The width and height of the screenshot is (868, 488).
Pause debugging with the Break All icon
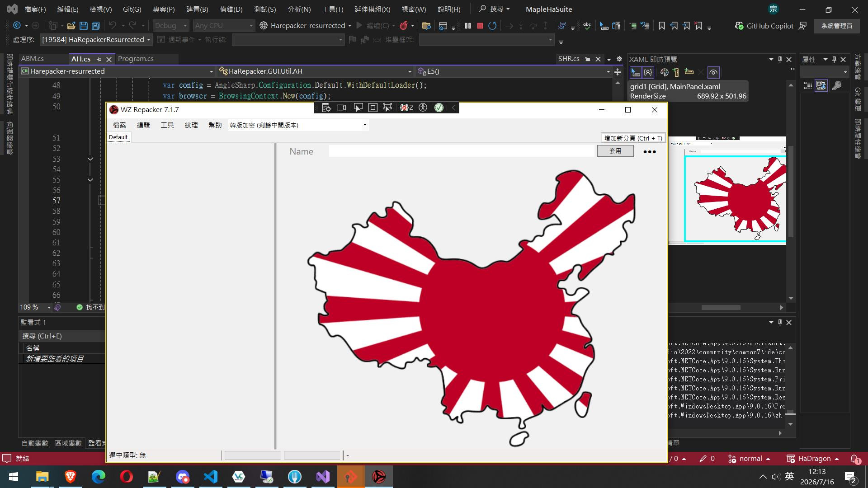[468, 26]
